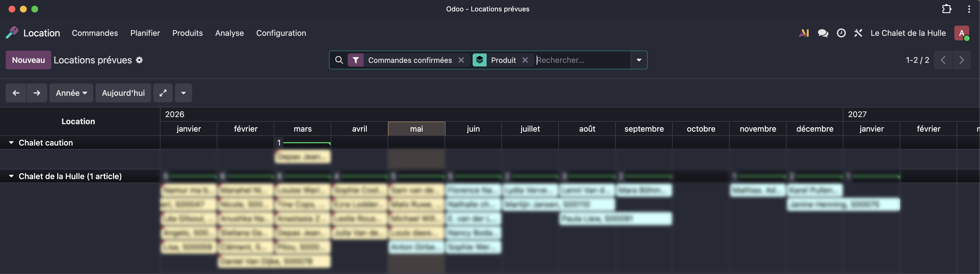Go to previous page chevron
The height and width of the screenshot is (274, 980).
[x=943, y=60]
